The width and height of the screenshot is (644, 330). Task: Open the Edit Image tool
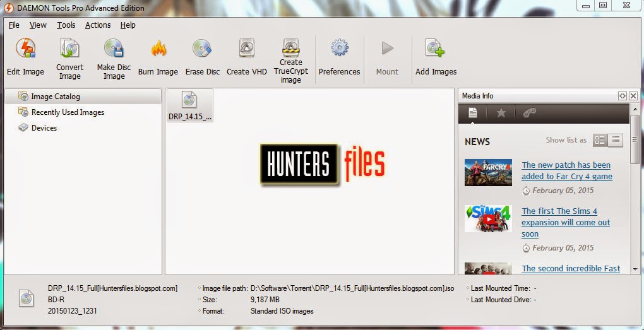tap(25, 57)
